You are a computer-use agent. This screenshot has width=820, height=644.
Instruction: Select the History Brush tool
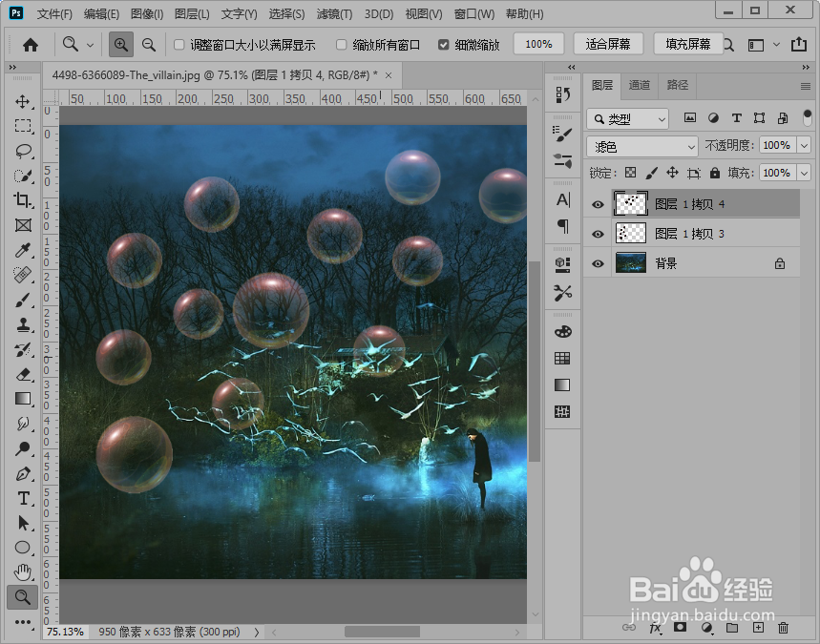click(x=23, y=350)
